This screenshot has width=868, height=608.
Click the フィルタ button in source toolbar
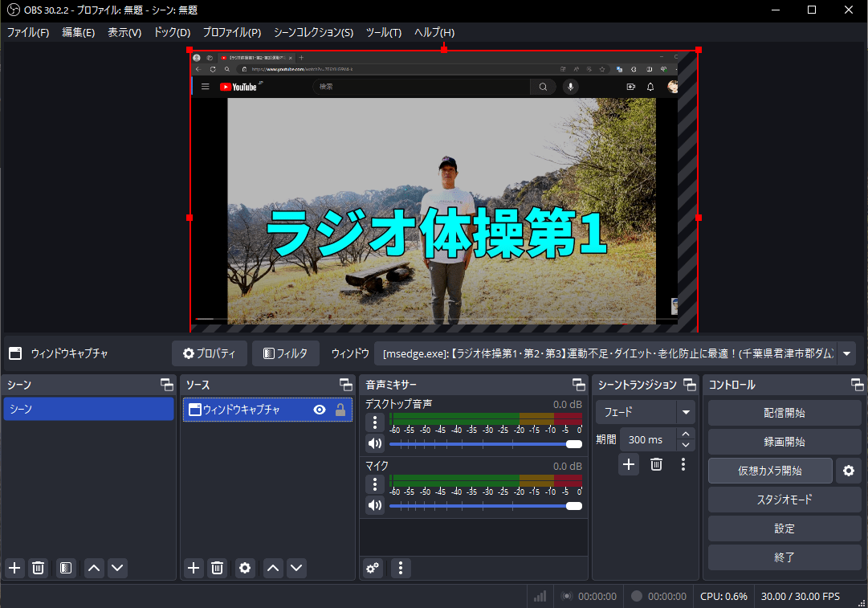(286, 353)
